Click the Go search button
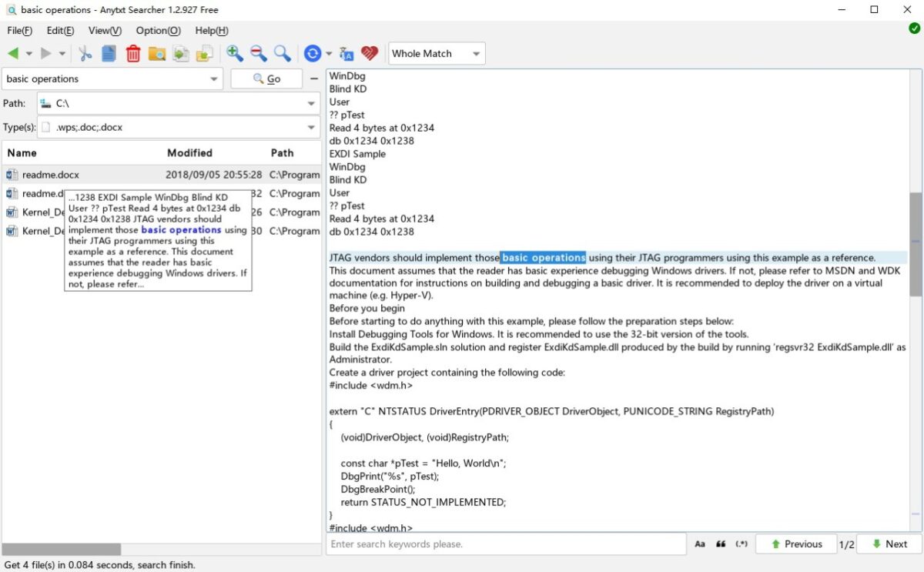 coord(266,79)
